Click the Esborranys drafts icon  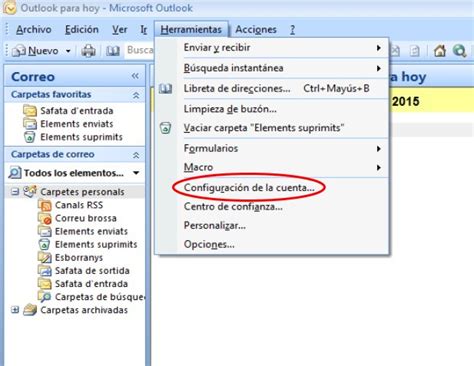[x=45, y=257]
